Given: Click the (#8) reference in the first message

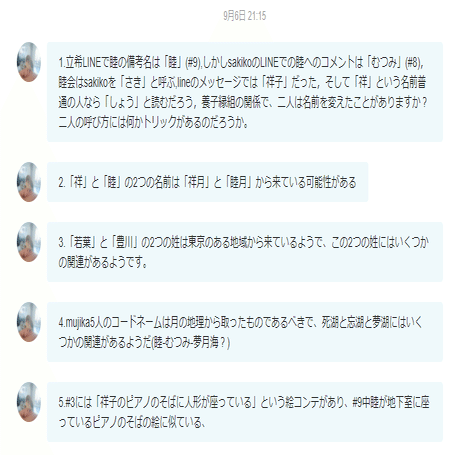Looking at the screenshot, I should [413, 62].
